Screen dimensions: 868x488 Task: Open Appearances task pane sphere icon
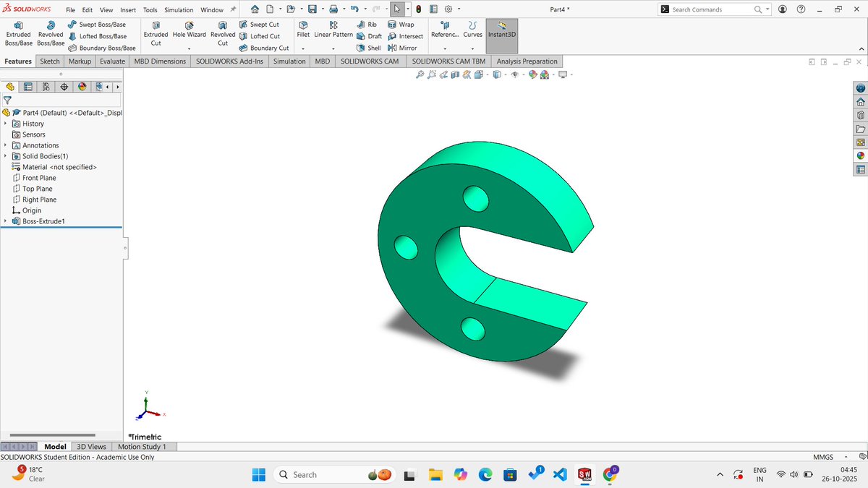coord(861,156)
